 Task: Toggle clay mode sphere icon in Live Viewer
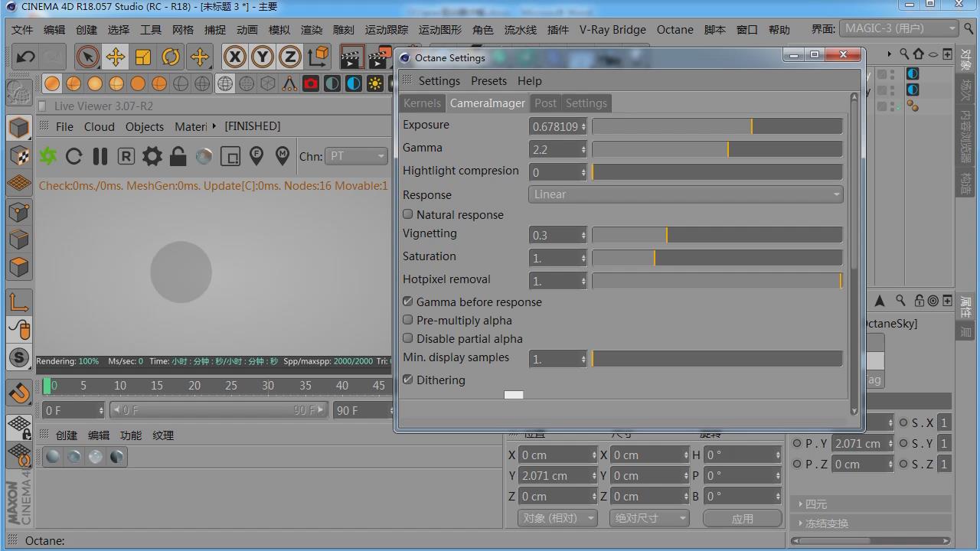coord(204,156)
